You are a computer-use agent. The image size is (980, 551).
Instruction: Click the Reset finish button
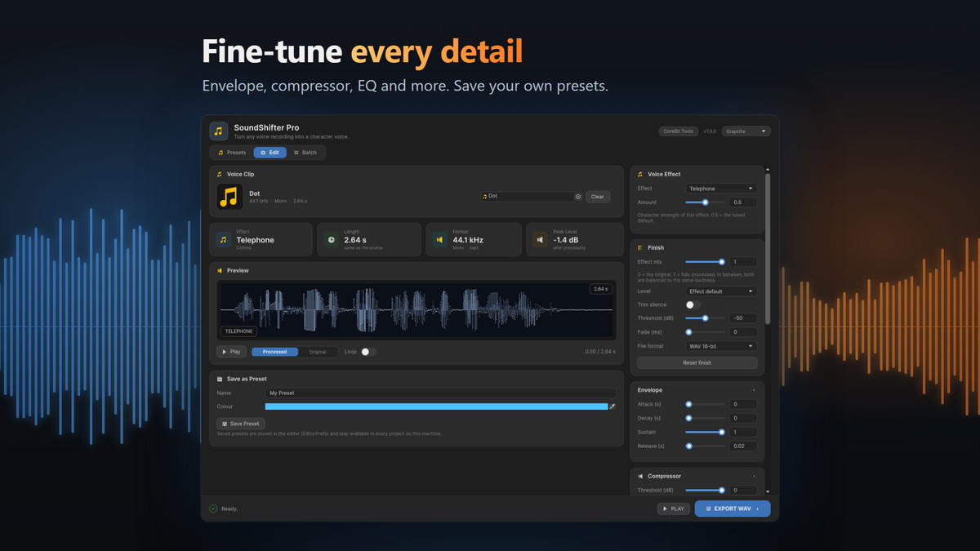(x=697, y=362)
